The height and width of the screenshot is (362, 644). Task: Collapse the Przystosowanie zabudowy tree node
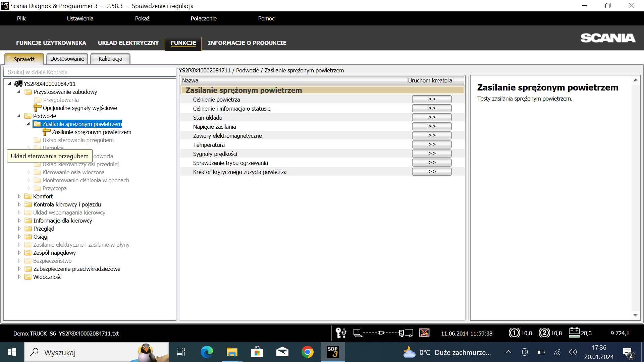(19, 92)
